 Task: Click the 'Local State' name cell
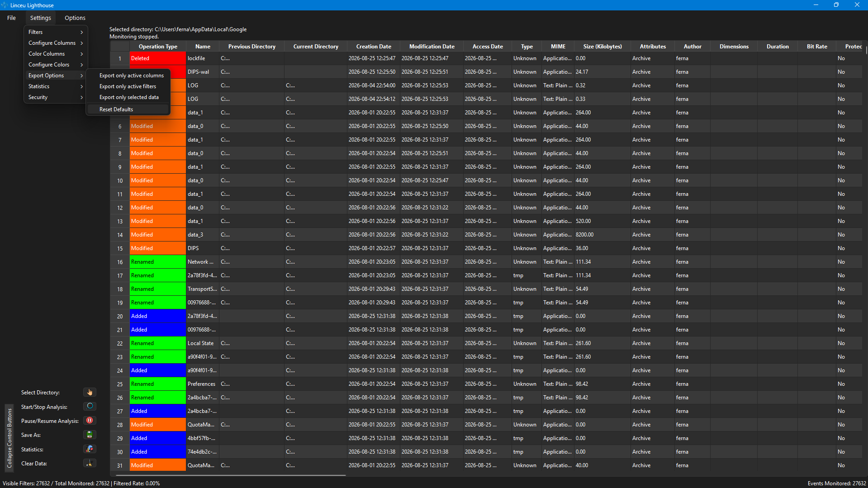203,343
